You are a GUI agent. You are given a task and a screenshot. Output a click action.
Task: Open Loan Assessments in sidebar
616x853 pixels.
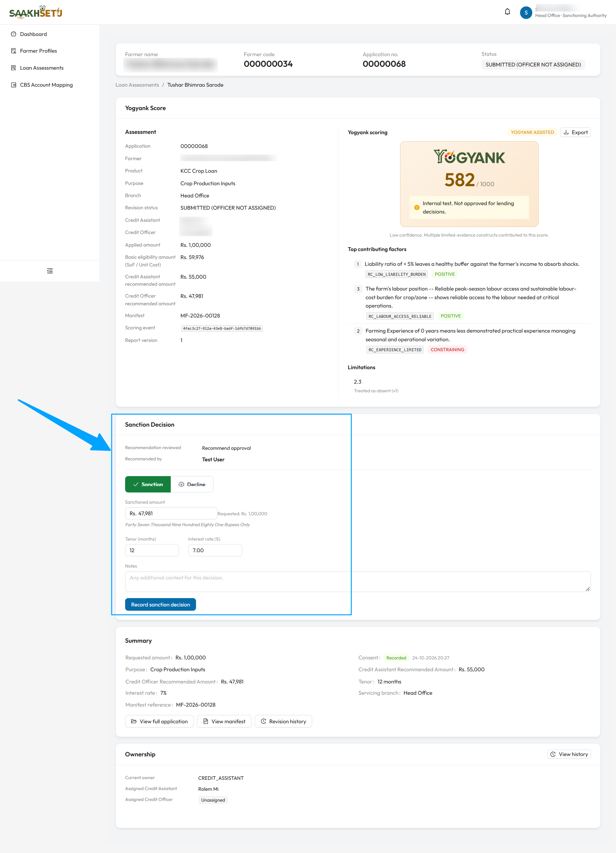click(x=41, y=68)
